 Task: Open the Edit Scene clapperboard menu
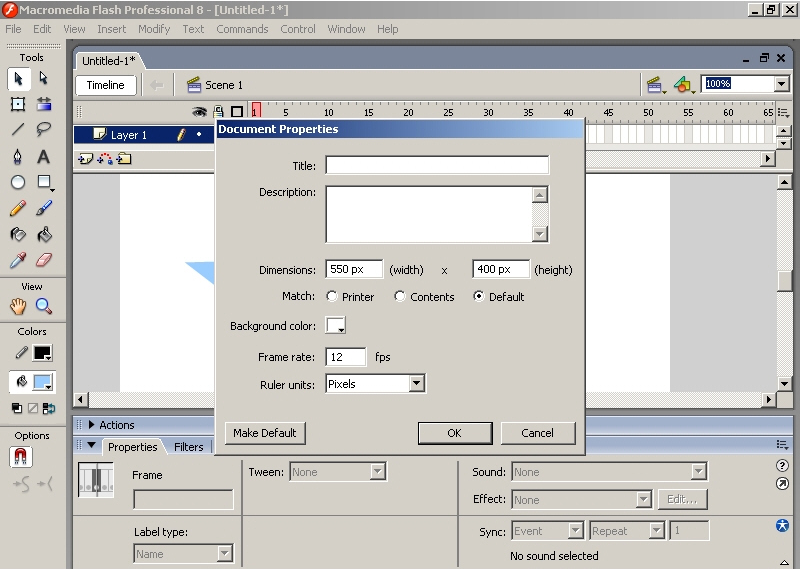(656, 85)
